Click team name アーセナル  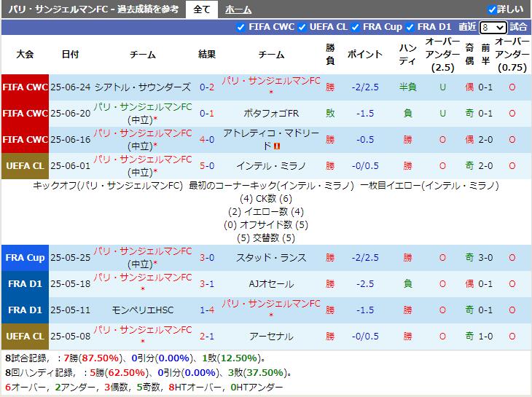pyautogui.click(x=271, y=337)
